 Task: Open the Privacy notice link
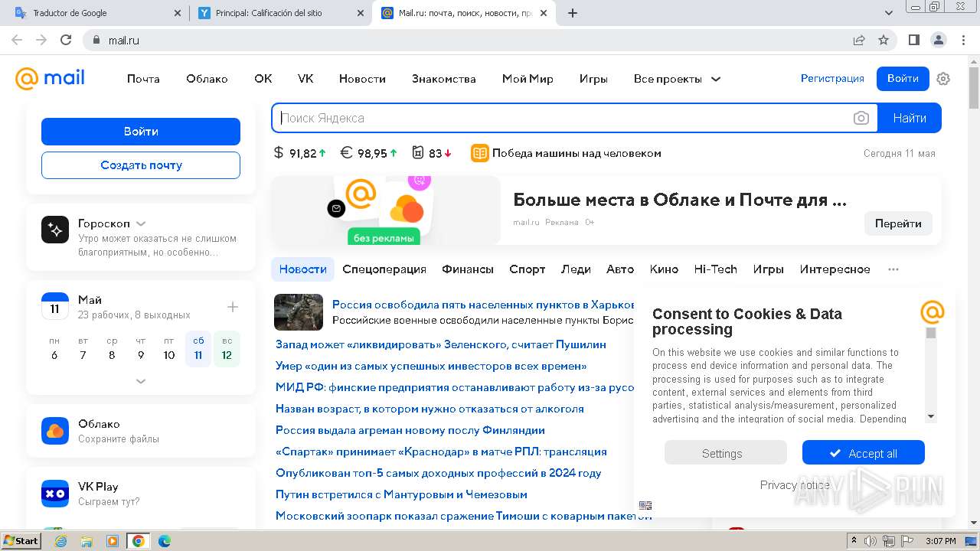pyautogui.click(x=795, y=484)
